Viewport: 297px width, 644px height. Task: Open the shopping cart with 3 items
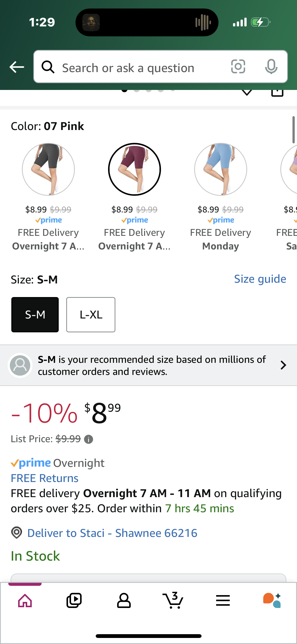coord(173,600)
